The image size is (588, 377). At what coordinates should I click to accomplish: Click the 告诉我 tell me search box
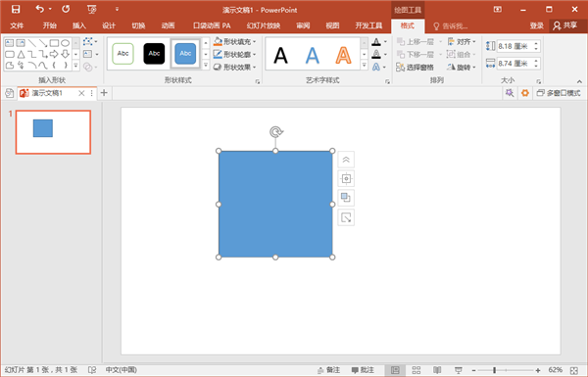451,26
